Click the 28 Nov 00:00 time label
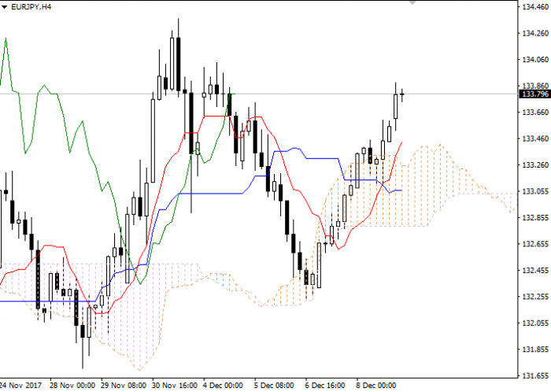The height and width of the screenshot is (392, 551). tap(72, 386)
